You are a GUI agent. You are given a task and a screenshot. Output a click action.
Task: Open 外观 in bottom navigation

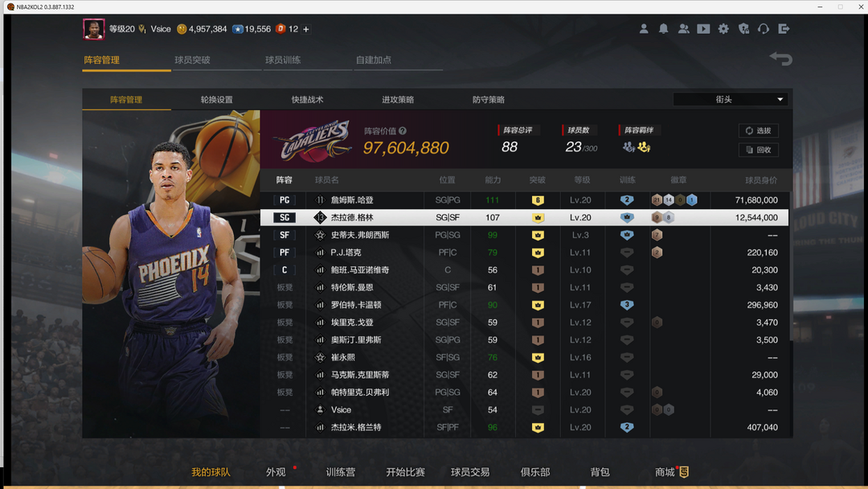coord(276,472)
